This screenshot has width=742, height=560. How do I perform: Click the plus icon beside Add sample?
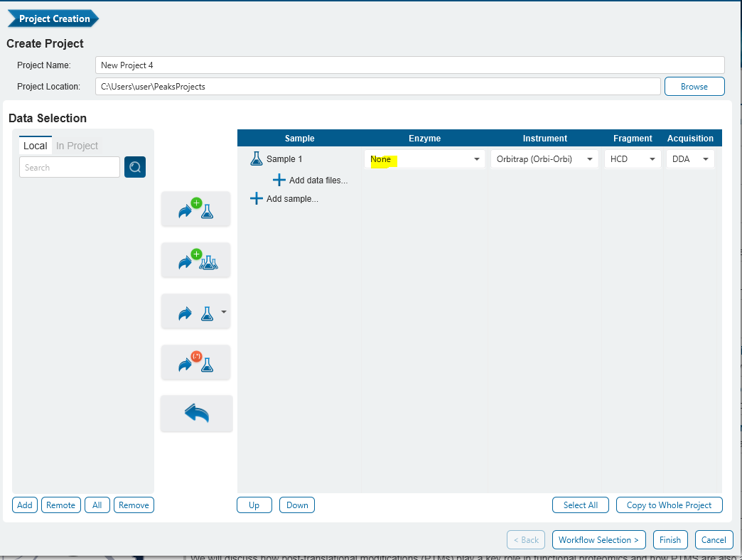tap(256, 199)
